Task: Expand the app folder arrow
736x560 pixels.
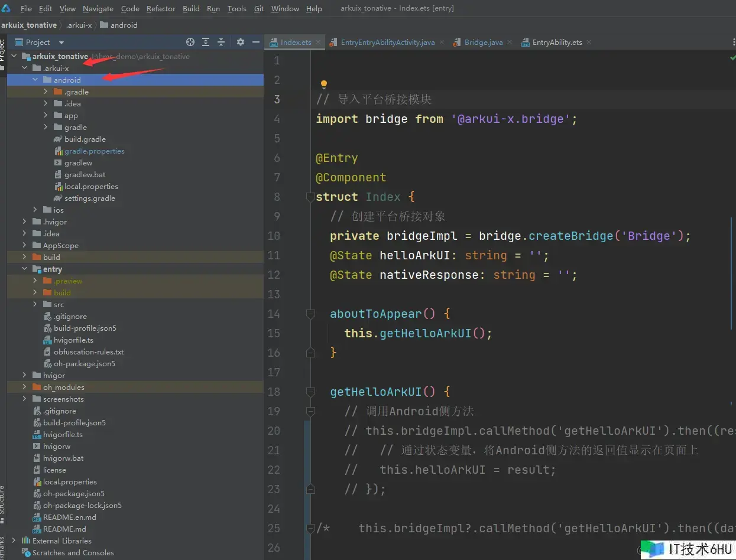Action: click(46, 115)
